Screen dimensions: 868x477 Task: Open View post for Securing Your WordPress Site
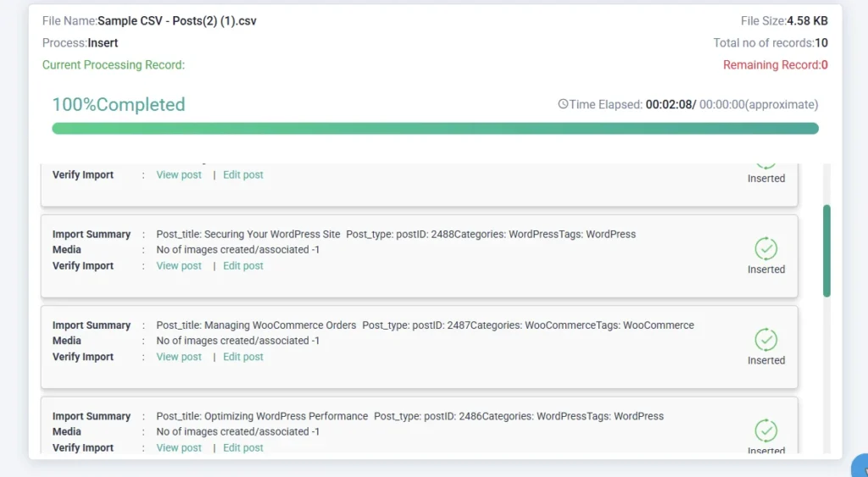pyautogui.click(x=179, y=266)
